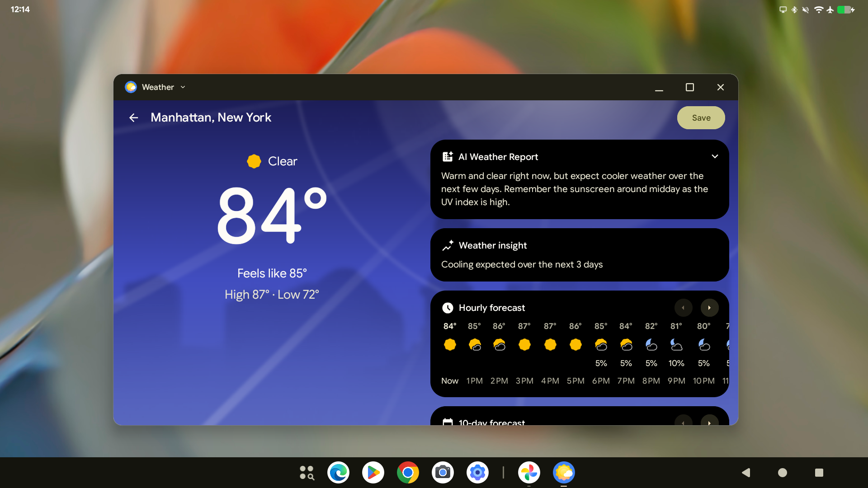Tap the Android back navigation triangle
This screenshot has width=868, height=488.
(746, 473)
